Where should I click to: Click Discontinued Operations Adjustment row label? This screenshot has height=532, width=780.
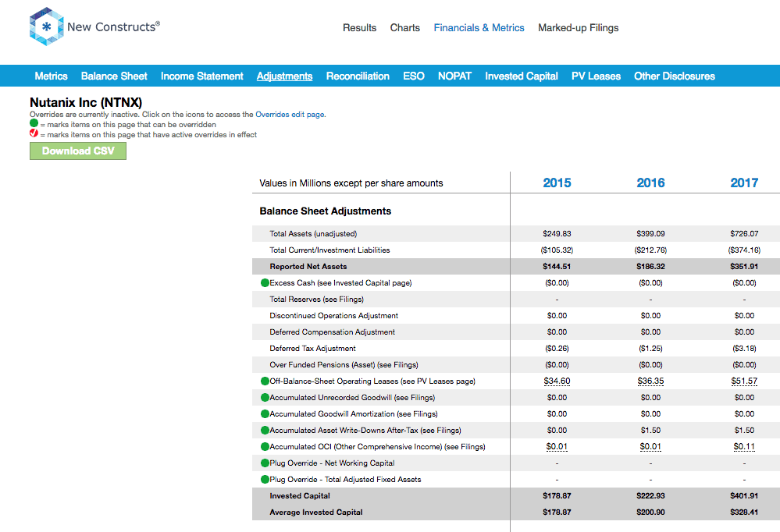(x=334, y=316)
